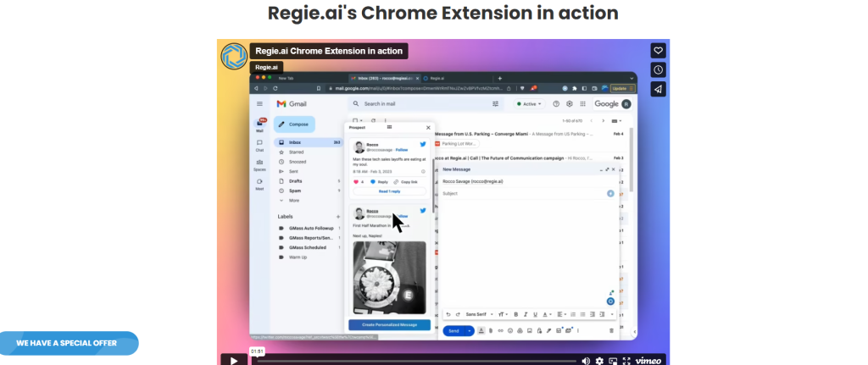The image size is (868, 365).
Task: Expand the More item in the Gmail sidebar
Action: pyautogui.click(x=293, y=201)
